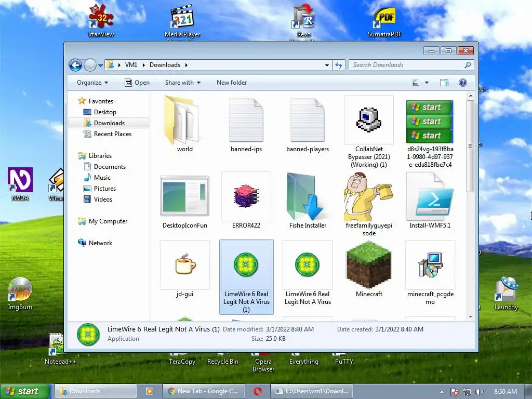This screenshot has width=532, height=399.
Task: Select minecraft_pcgdemo installer
Action: coord(430,273)
